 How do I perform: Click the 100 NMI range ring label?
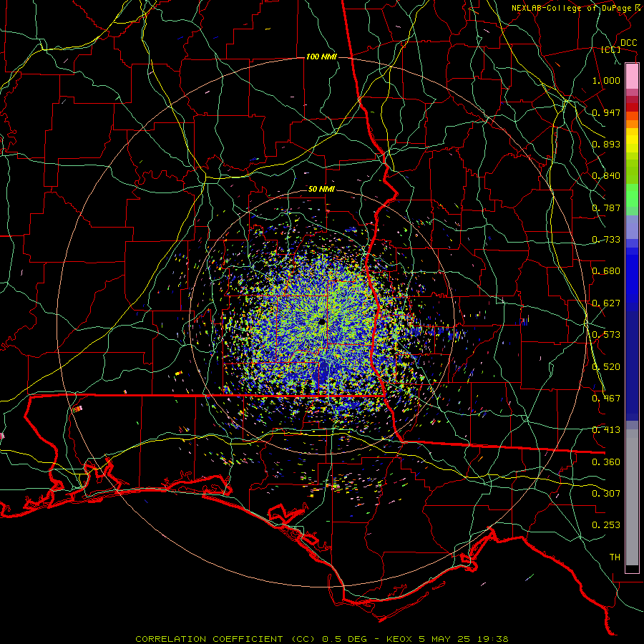pyautogui.click(x=321, y=57)
